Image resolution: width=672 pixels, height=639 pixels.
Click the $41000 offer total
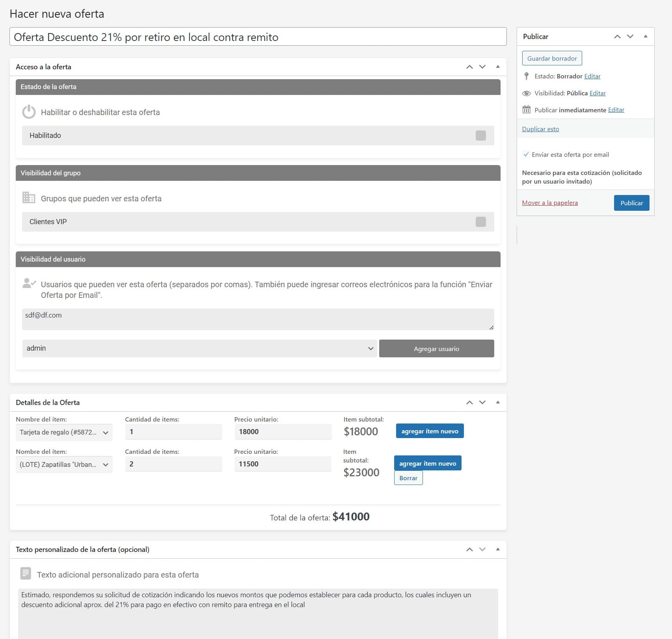(351, 516)
